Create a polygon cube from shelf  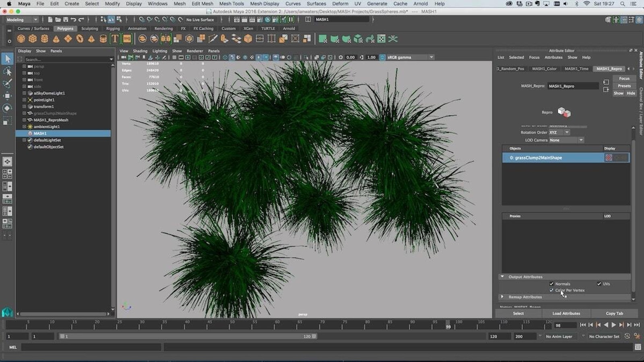(x=33, y=39)
